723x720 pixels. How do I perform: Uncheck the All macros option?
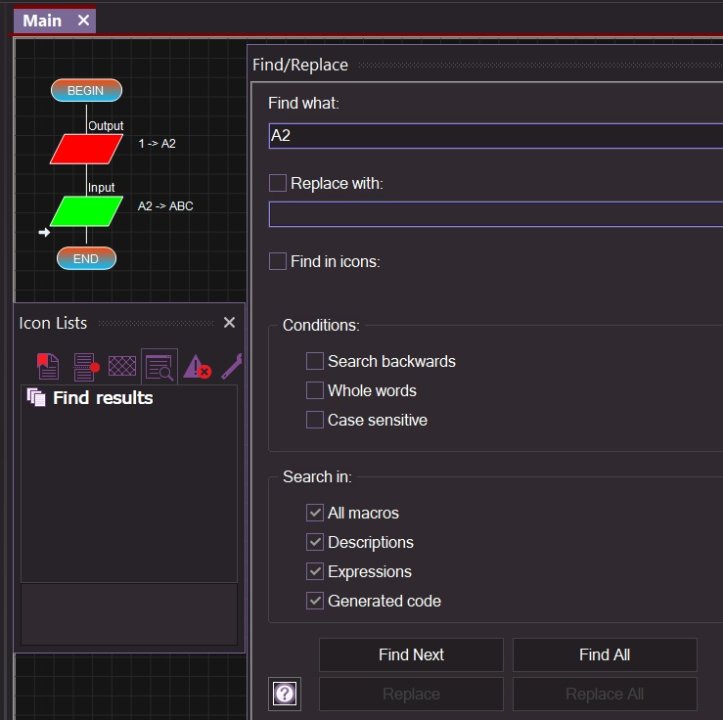[x=315, y=513]
